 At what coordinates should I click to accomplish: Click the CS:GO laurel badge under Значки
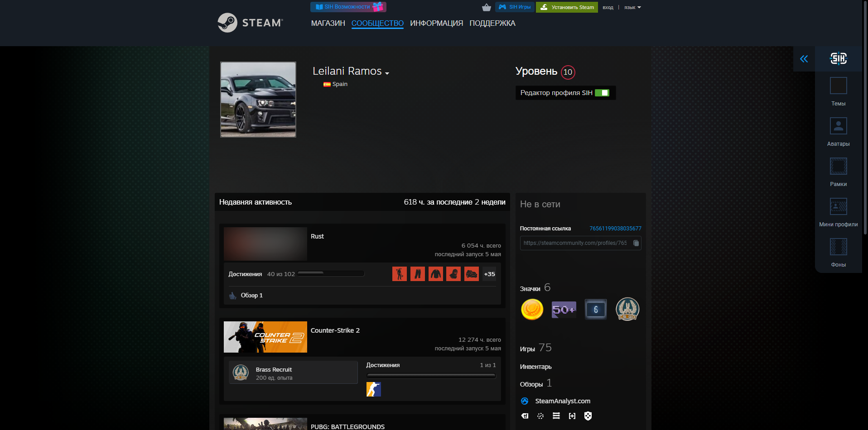pos(627,309)
